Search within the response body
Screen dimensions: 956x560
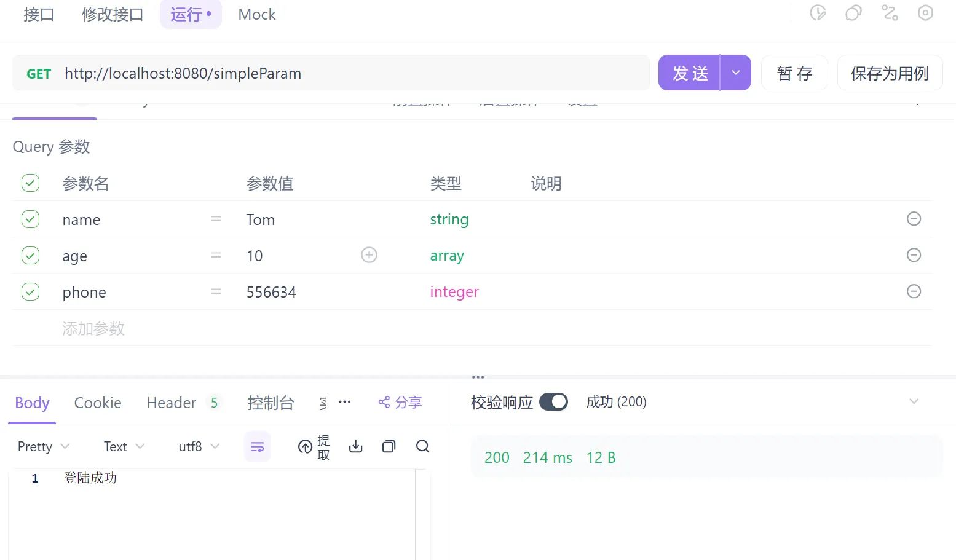coord(422,446)
